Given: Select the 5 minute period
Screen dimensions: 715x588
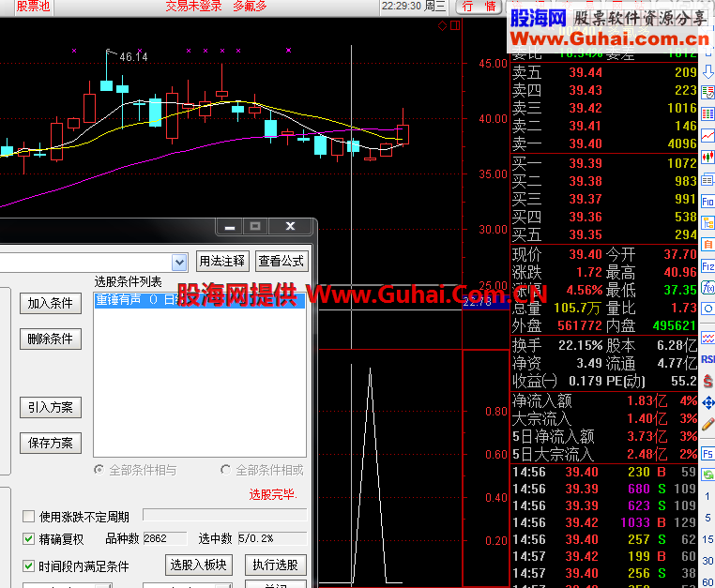Looking at the screenshot, I should [707, 518].
